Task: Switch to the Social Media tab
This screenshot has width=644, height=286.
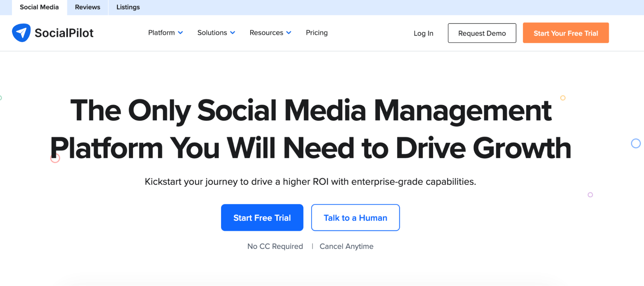Action: pyautogui.click(x=39, y=7)
